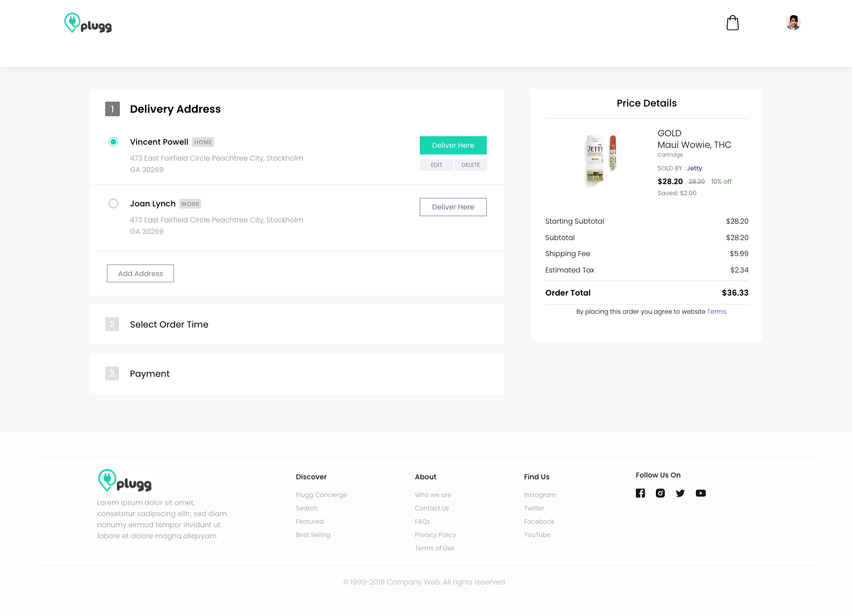Open the Contact Us link

(x=432, y=508)
